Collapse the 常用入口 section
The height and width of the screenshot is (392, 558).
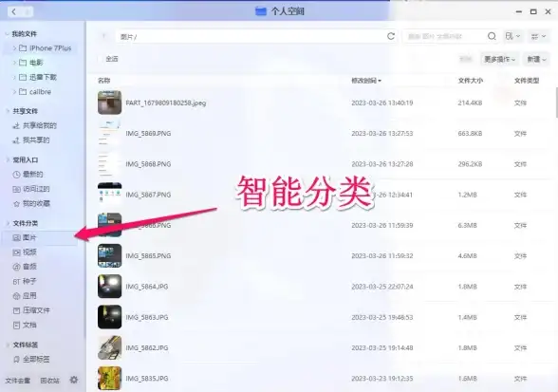tap(8, 159)
